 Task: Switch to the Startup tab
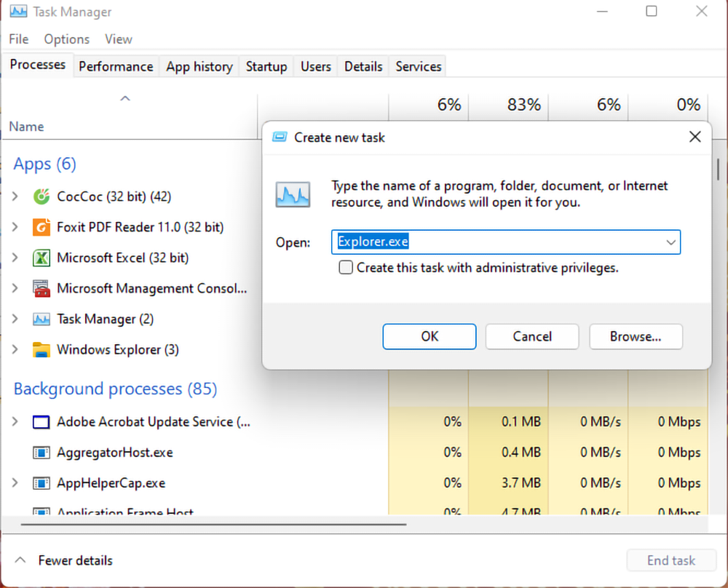(x=266, y=67)
